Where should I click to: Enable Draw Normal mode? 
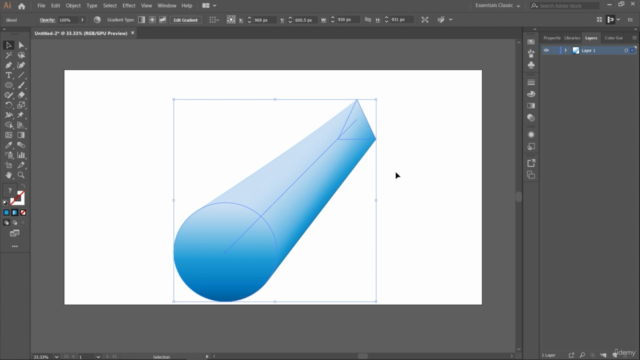[6, 223]
